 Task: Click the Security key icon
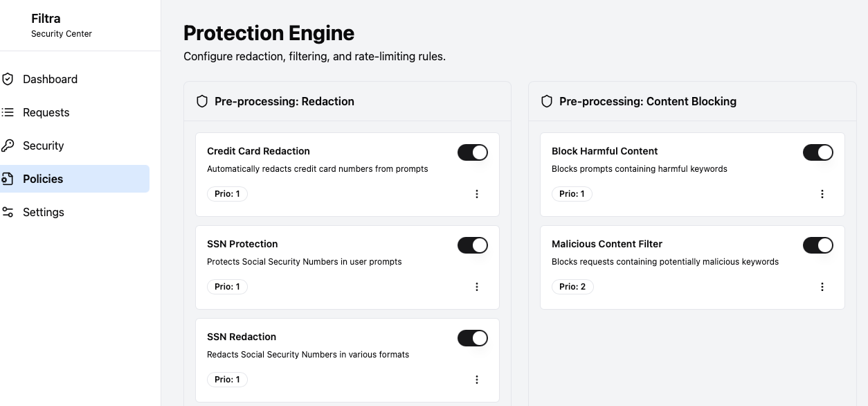[x=8, y=145]
